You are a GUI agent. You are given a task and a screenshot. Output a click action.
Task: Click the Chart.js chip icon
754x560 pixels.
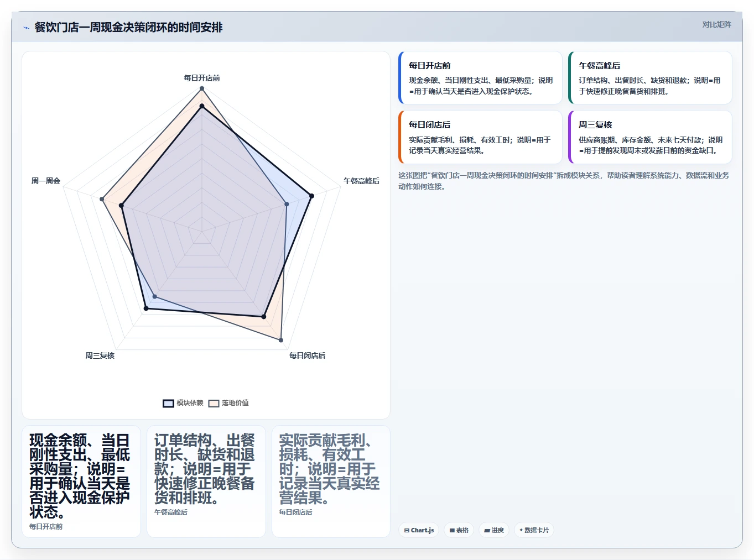pyautogui.click(x=407, y=530)
